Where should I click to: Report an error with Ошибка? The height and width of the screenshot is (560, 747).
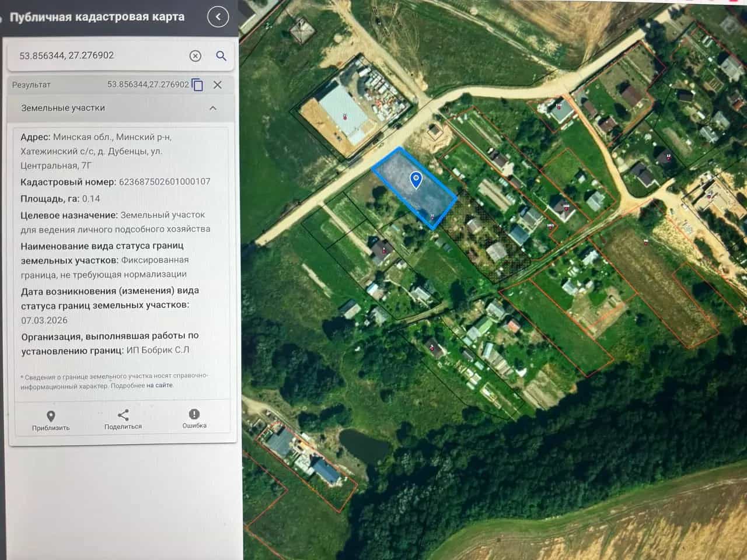tap(194, 418)
